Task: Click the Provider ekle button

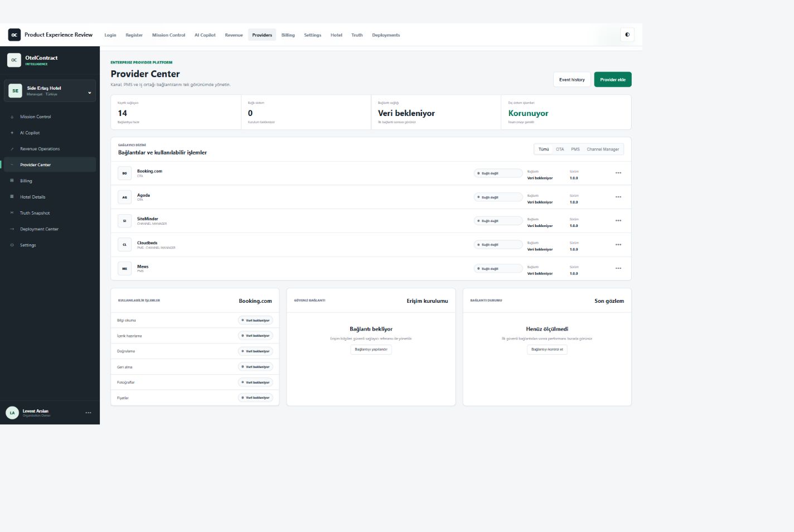Action: pyautogui.click(x=613, y=80)
